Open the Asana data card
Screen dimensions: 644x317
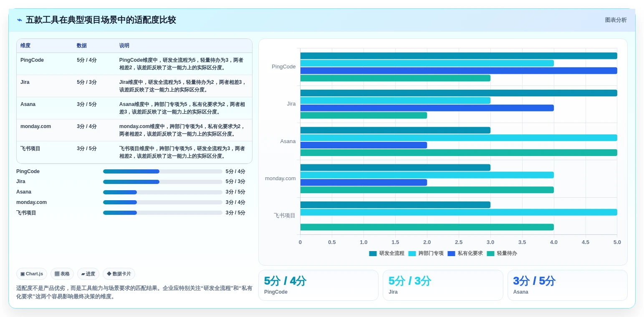point(568,285)
